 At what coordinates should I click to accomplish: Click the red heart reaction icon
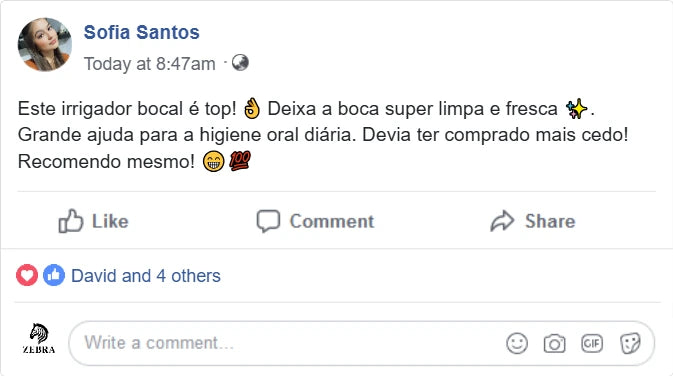click(27, 275)
